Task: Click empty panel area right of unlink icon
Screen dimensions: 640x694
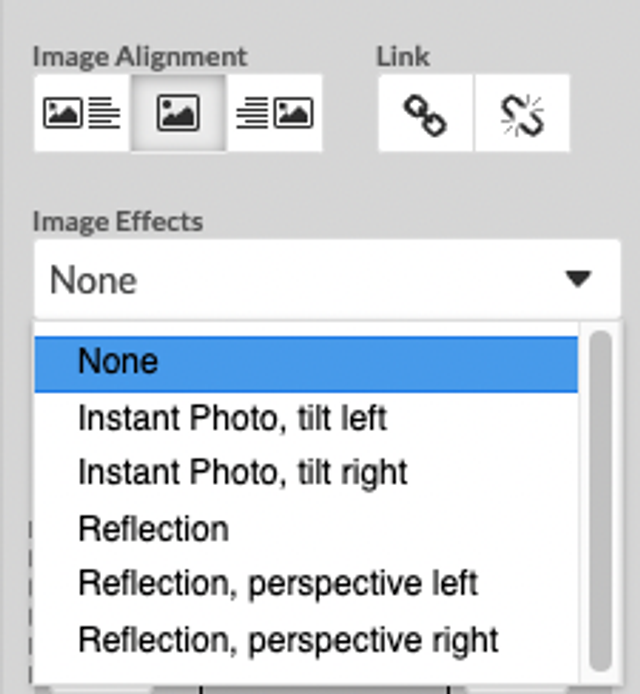Action: (x=604, y=113)
